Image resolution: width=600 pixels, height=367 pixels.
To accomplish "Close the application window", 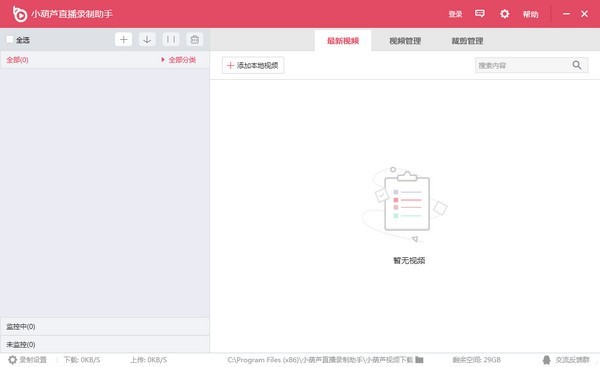I will point(584,14).
